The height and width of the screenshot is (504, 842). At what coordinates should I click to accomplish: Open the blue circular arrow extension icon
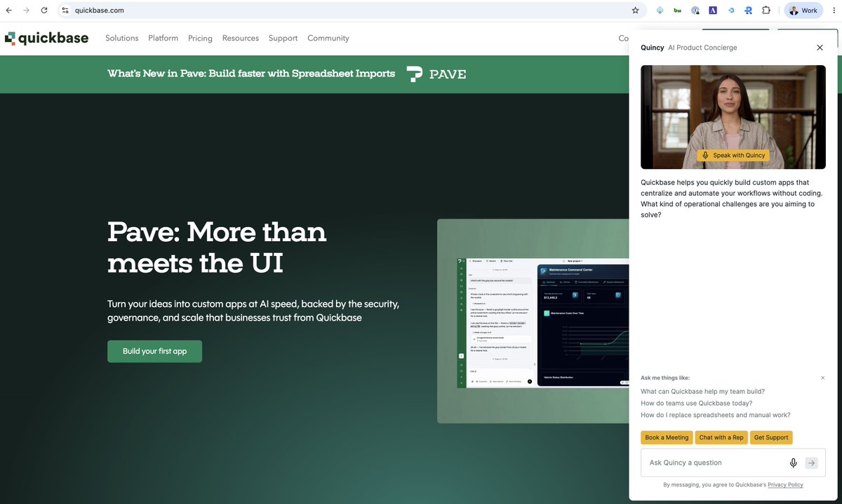point(731,11)
